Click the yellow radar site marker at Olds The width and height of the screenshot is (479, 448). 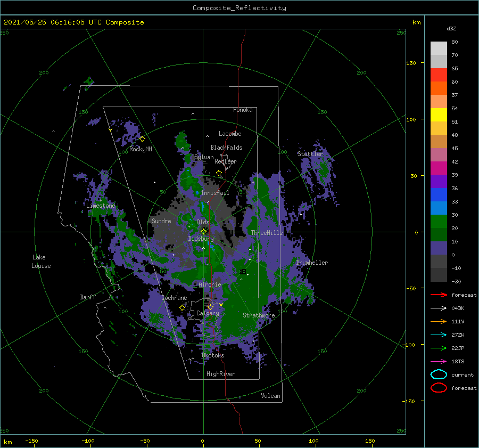[203, 232]
